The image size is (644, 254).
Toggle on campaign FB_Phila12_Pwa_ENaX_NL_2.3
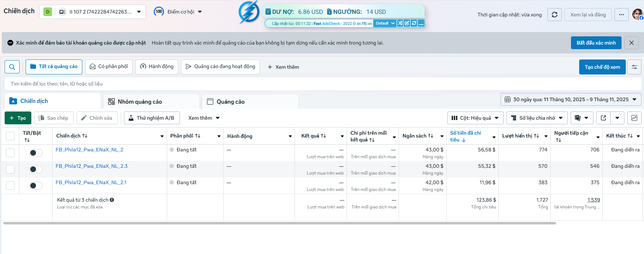[36, 169]
